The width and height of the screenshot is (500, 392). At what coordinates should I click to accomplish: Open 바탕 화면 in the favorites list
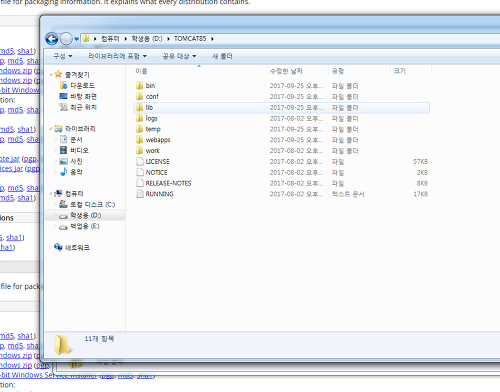click(x=83, y=96)
